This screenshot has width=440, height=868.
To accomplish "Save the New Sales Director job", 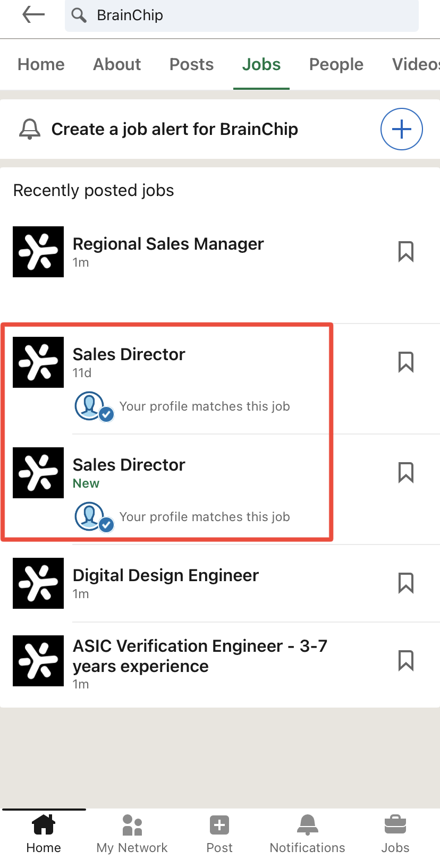I will tap(406, 473).
